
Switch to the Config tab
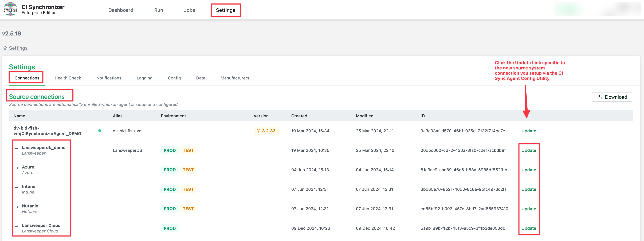click(x=174, y=78)
